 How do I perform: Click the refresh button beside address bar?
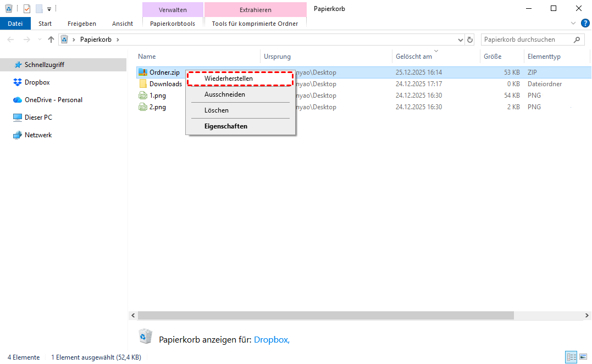point(470,40)
